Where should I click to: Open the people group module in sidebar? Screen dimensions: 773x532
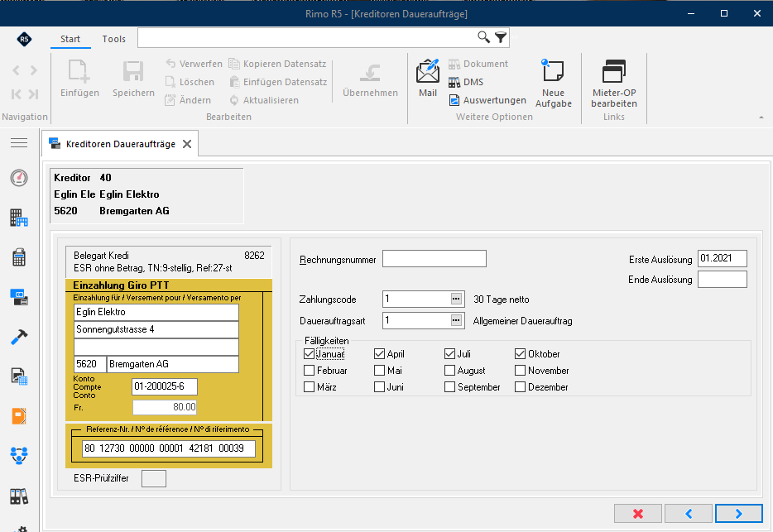[x=19, y=456]
